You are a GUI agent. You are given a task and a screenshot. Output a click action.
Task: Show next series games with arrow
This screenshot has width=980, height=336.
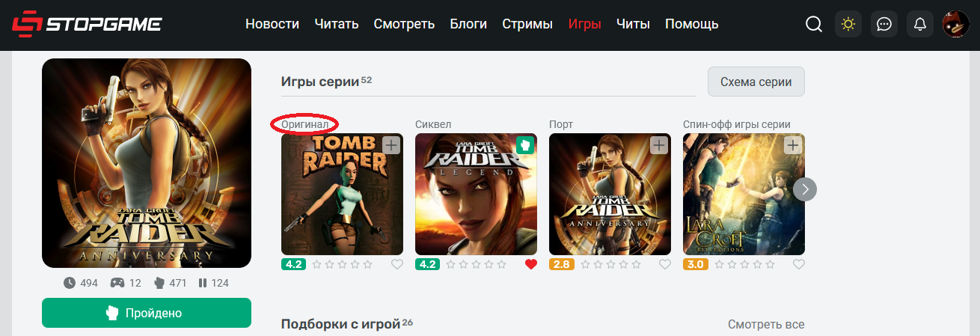[805, 189]
